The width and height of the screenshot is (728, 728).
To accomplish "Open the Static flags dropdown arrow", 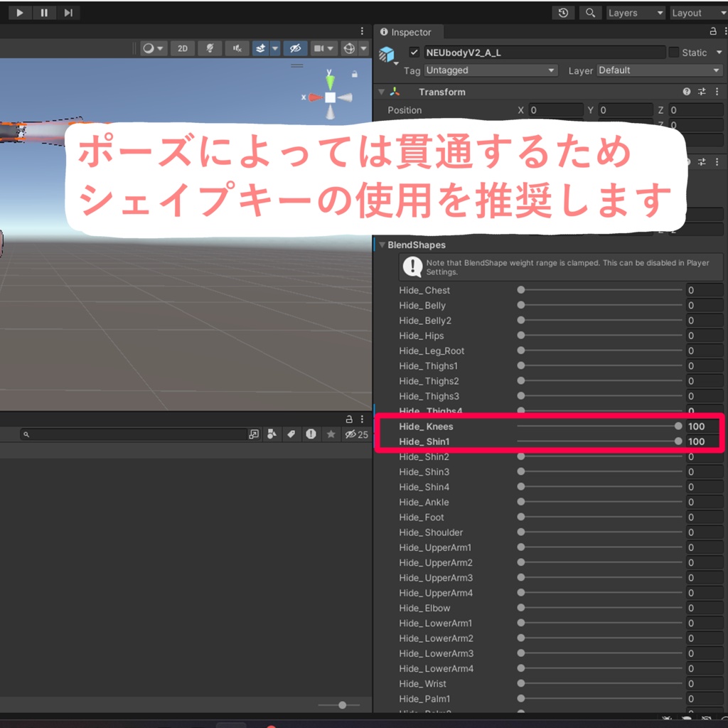I will coord(719,53).
